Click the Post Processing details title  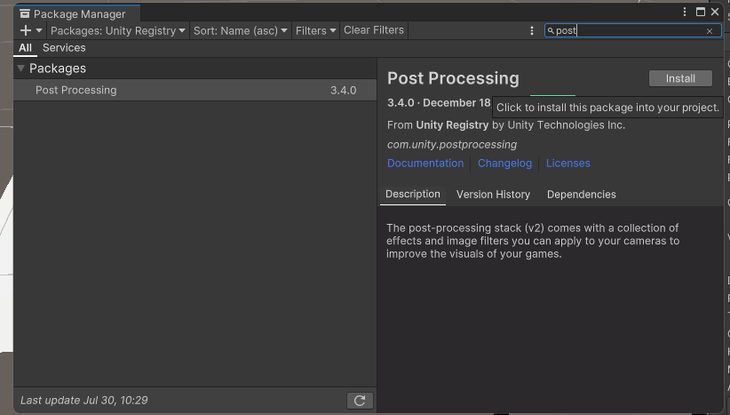453,78
